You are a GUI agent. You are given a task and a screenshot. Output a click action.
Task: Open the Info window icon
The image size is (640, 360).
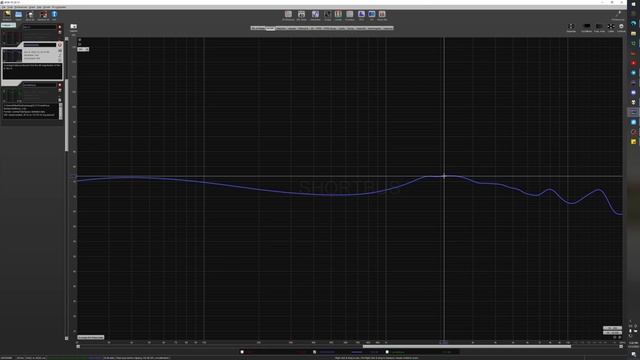pos(54,15)
